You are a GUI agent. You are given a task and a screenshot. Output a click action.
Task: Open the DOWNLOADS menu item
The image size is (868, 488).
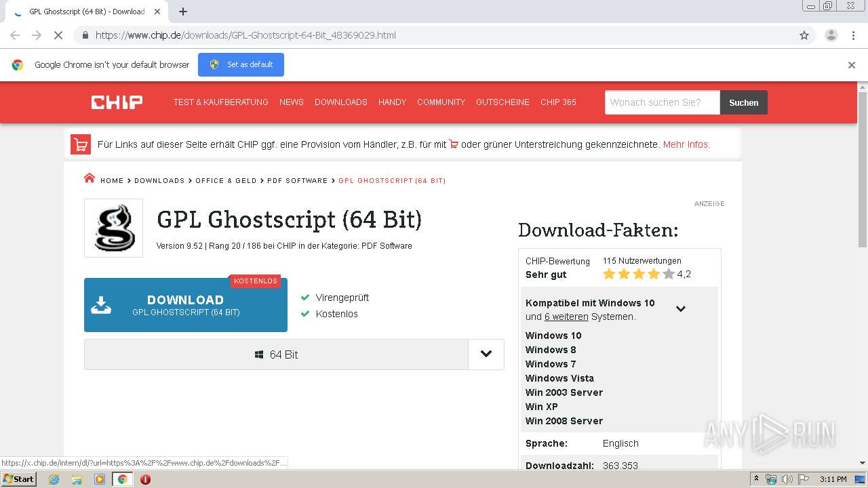(x=341, y=102)
